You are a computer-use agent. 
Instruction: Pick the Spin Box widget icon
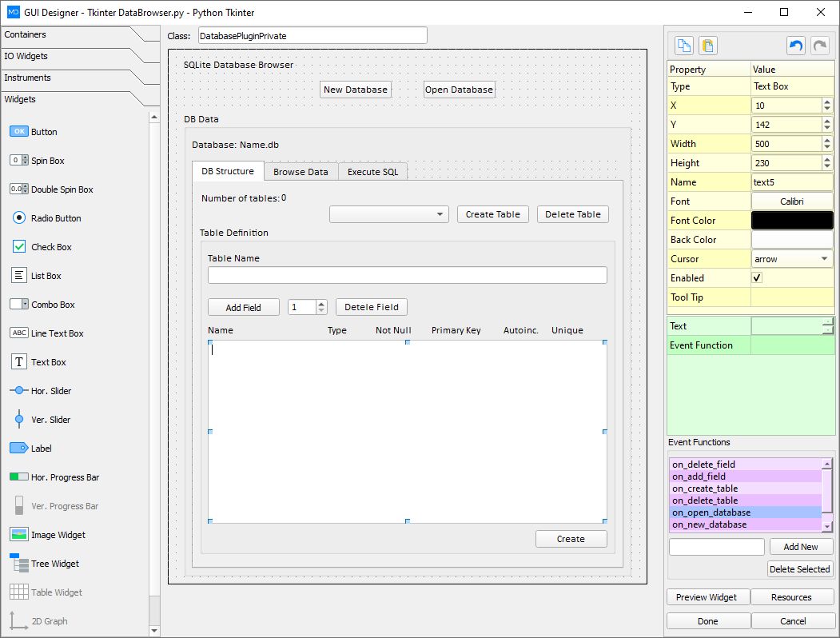tap(18, 160)
